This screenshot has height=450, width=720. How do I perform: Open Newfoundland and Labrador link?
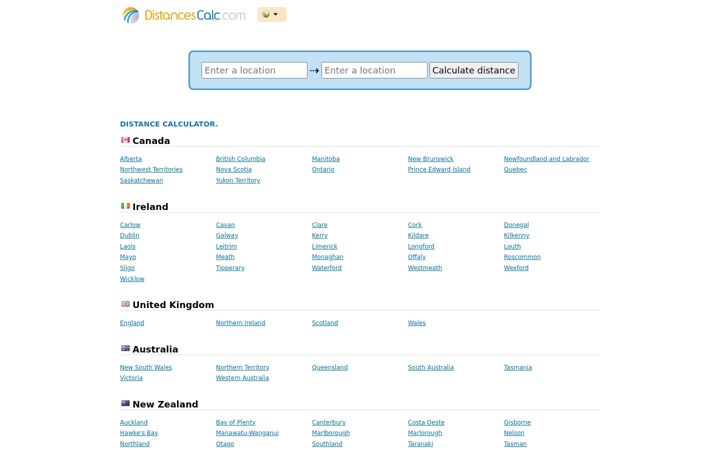pyautogui.click(x=546, y=159)
